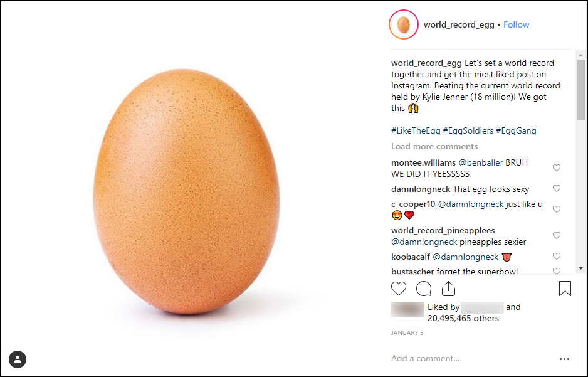Save post with bookmark icon
The width and height of the screenshot is (588, 377).
coord(565,289)
